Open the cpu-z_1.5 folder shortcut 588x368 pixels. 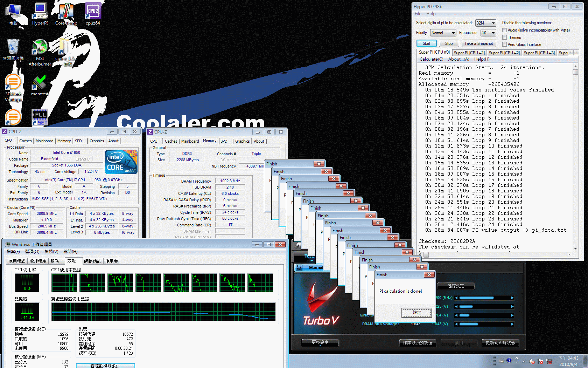click(x=65, y=52)
